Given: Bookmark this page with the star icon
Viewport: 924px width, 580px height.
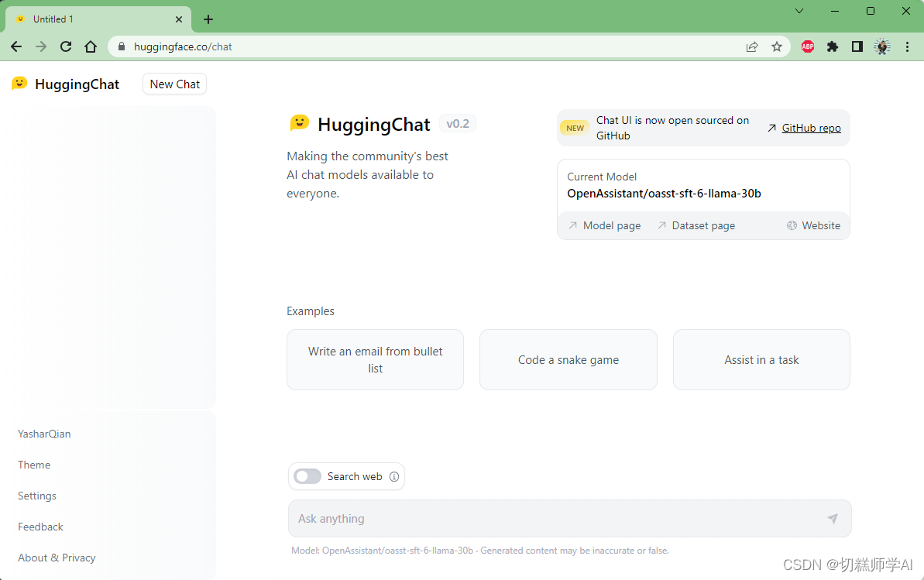Looking at the screenshot, I should tap(777, 46).
